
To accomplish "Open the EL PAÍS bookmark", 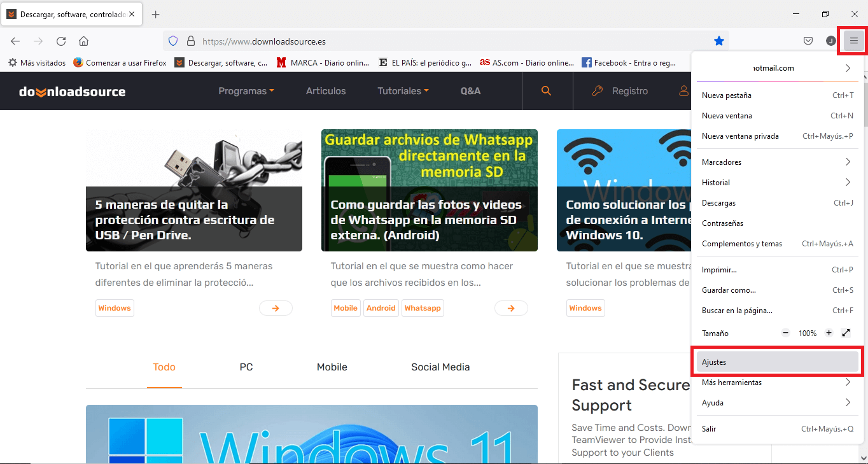I will [x=425, y=62].
